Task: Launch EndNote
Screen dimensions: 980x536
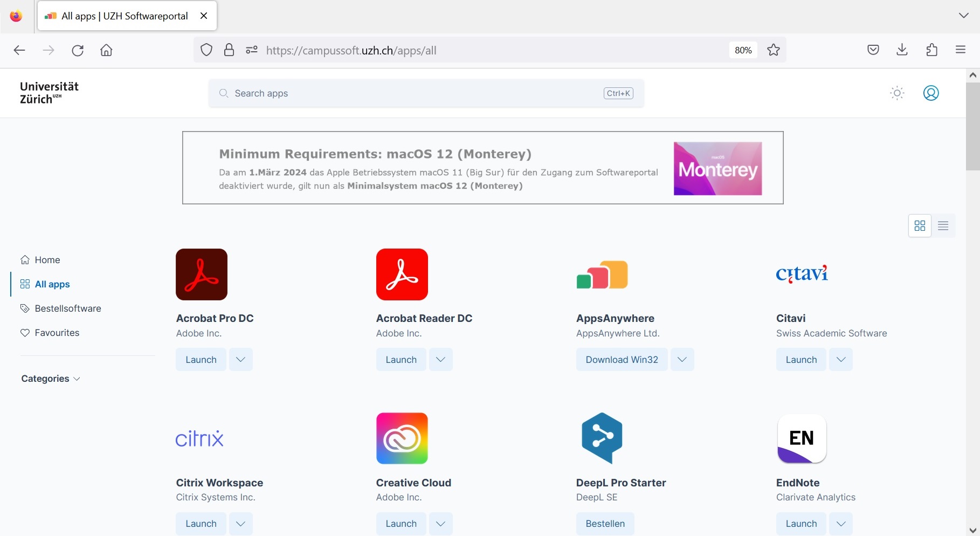Action: pos(802,524)
